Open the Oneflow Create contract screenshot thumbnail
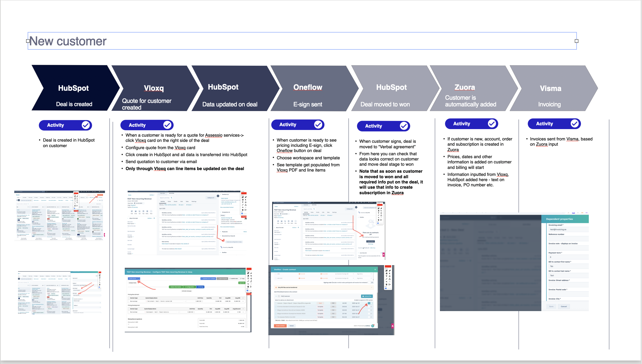 tap(331, 300)
